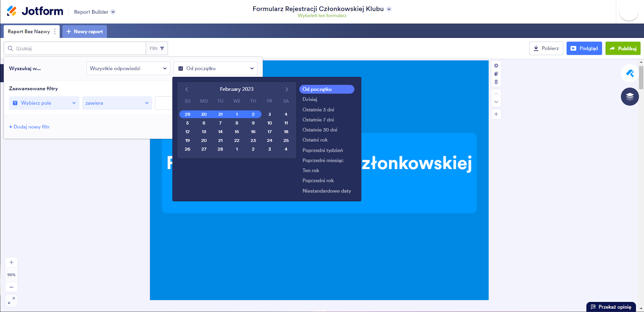Select January 30 in the calendar
Image resolution: width=644 pixels, height=312 pixels.
point(204,114)
